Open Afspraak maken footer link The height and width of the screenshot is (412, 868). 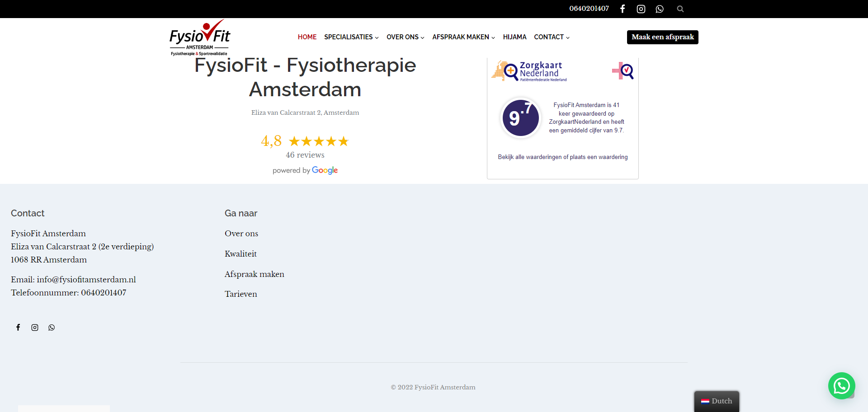pos(255,274)
